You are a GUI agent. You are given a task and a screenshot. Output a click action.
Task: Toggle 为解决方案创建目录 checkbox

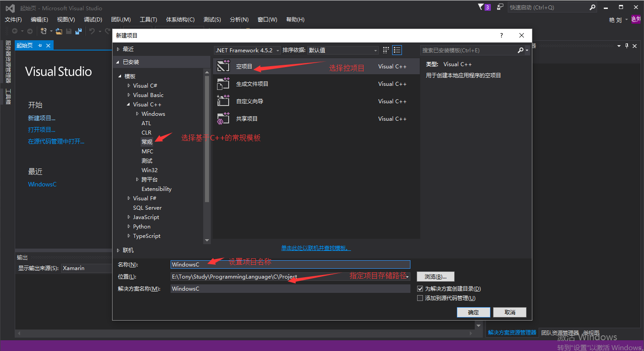420,289
